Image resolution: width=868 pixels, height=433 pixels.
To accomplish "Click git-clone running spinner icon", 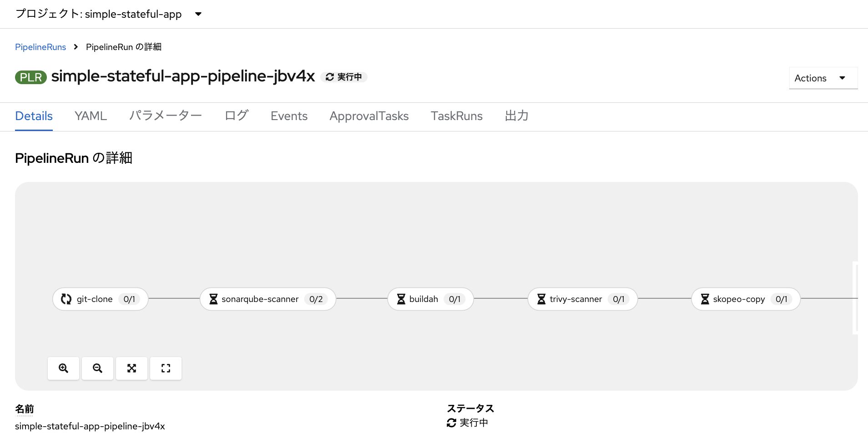I will pyautogui.click(x=66, y=299).
